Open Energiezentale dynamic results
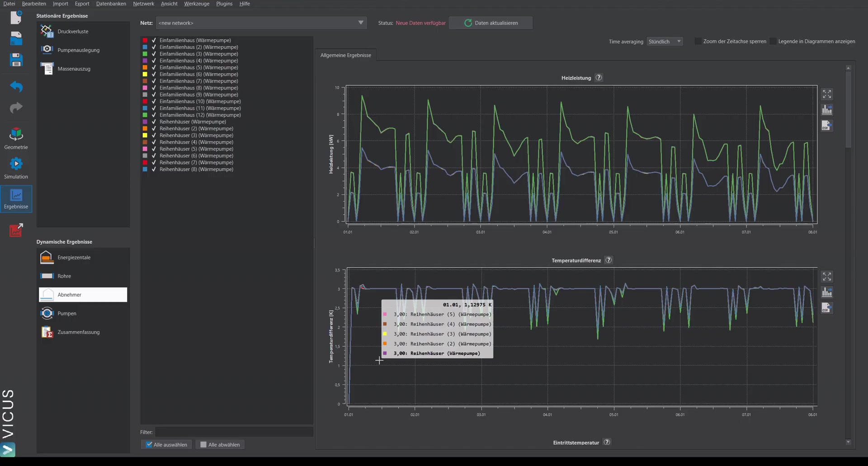This screenshot has width=868, height=466. [83, 257]
